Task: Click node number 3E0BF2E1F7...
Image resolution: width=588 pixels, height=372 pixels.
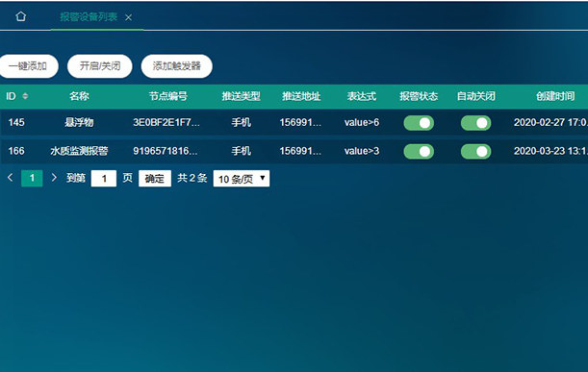Action: coord(166,122)
